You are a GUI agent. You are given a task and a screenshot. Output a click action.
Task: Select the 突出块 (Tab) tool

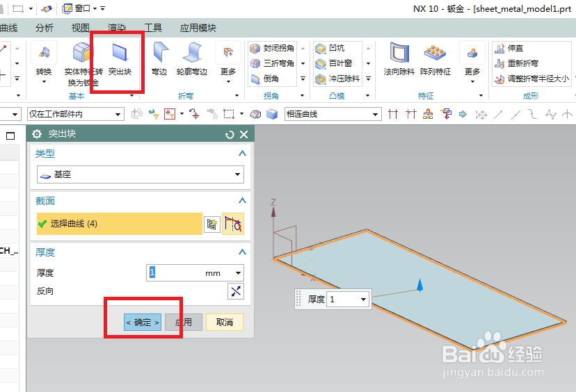(120, 58)
